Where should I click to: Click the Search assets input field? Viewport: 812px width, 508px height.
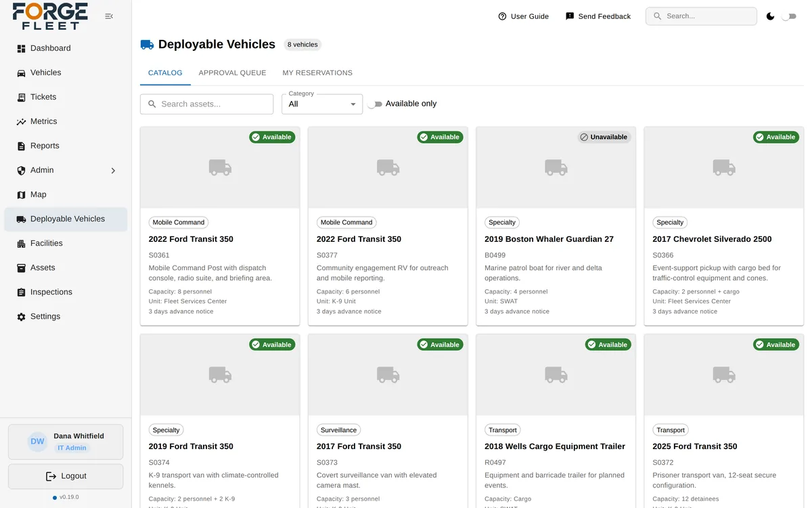[206, 104]
